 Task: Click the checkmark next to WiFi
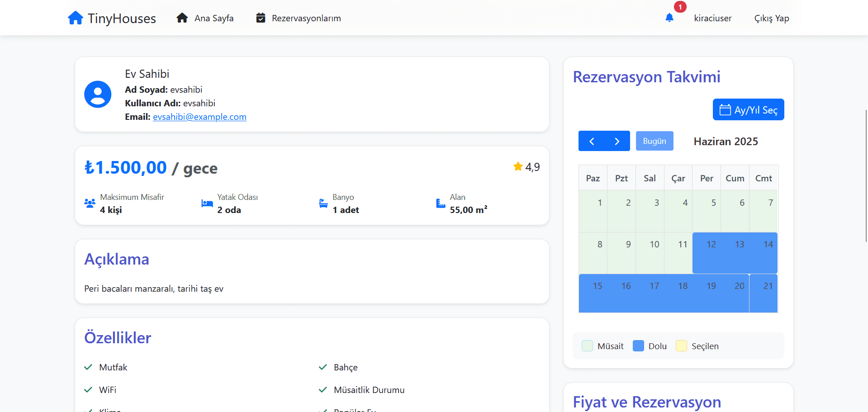tap(88, 390)
